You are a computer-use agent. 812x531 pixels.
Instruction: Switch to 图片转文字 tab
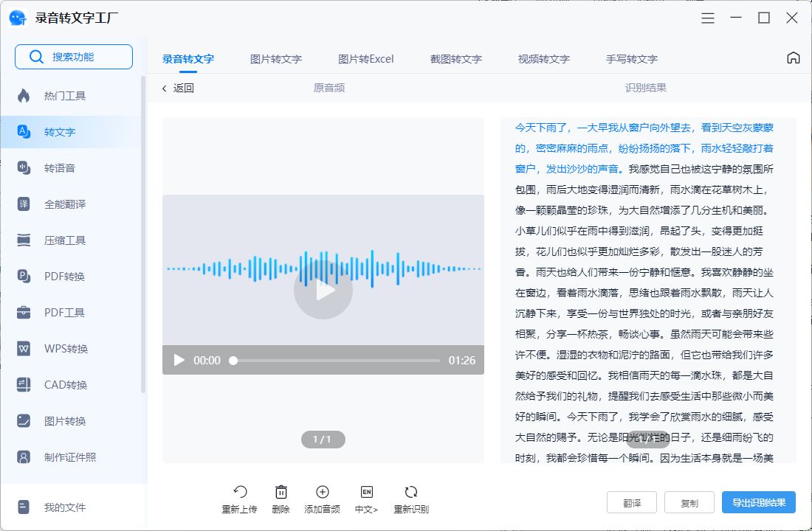276,59
